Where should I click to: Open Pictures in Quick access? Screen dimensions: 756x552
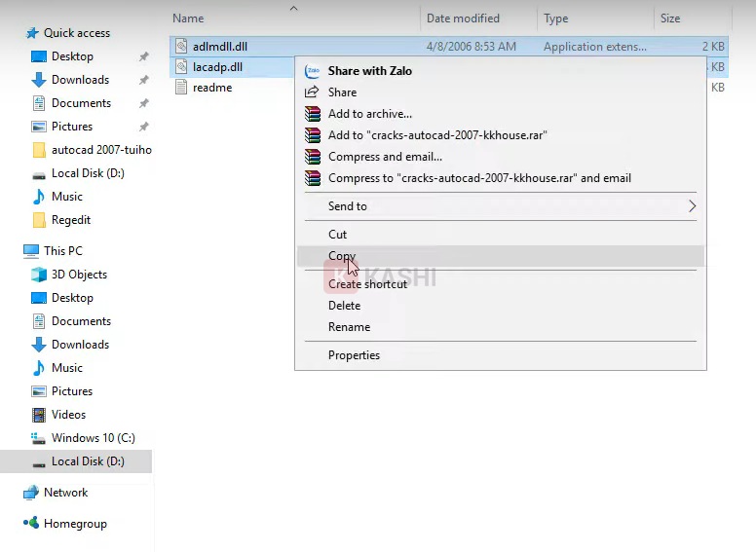click(72, 127)
